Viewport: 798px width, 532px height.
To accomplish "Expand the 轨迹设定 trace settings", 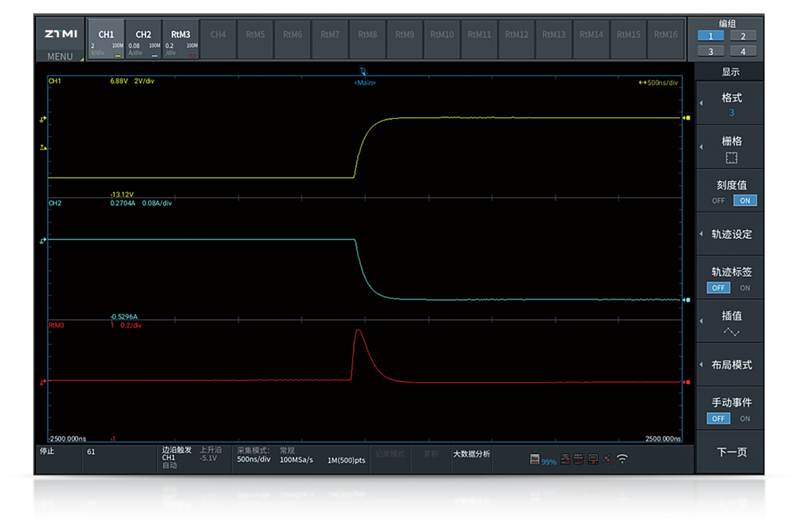I will 731,234.
